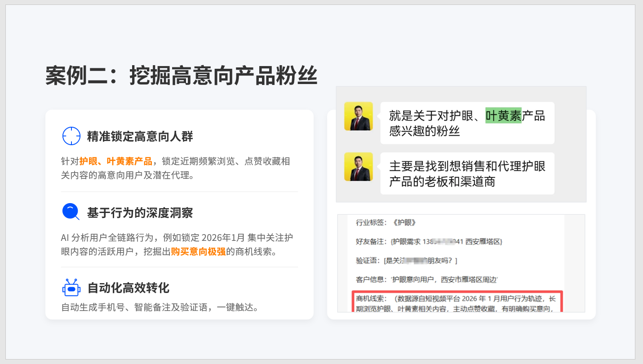The height and width of the screenshot is (364, 643).
Task: Click the chat bubble starting with 主要是找到
Action: [x=467, y=173]
